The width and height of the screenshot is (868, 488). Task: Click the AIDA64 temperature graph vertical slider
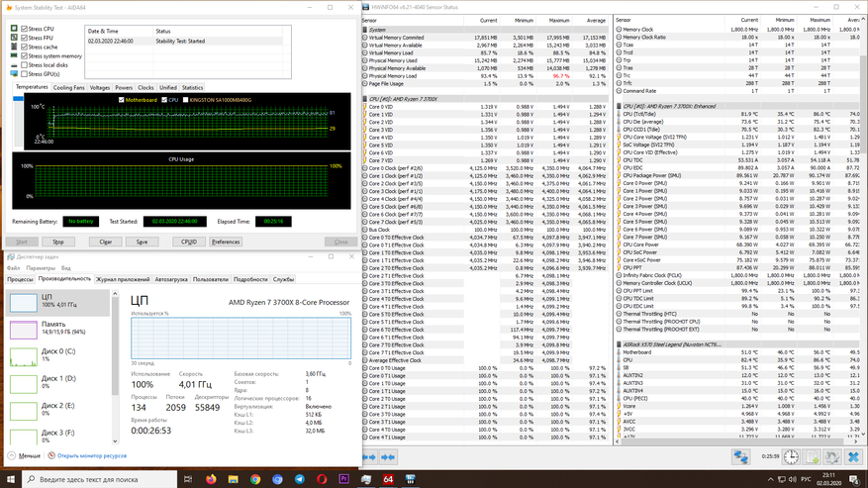coord(18,122)
